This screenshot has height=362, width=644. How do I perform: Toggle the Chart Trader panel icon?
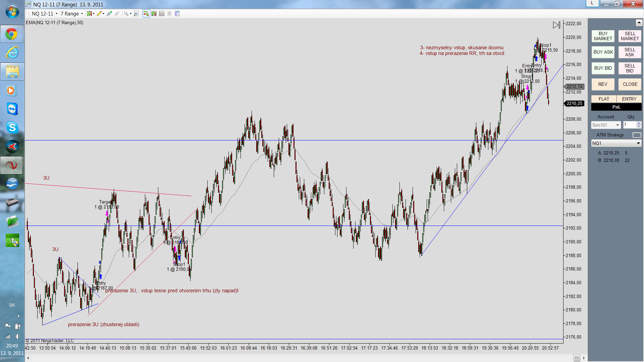coord(146,14)
